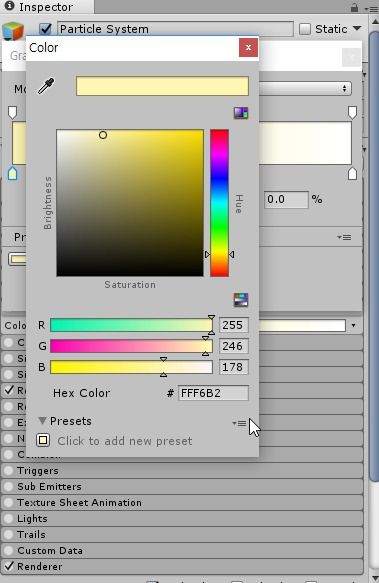The width and height of the screenshot is (379, 583).
Task: Click the vertical Hue slider strip
Action: click(219, 203)
